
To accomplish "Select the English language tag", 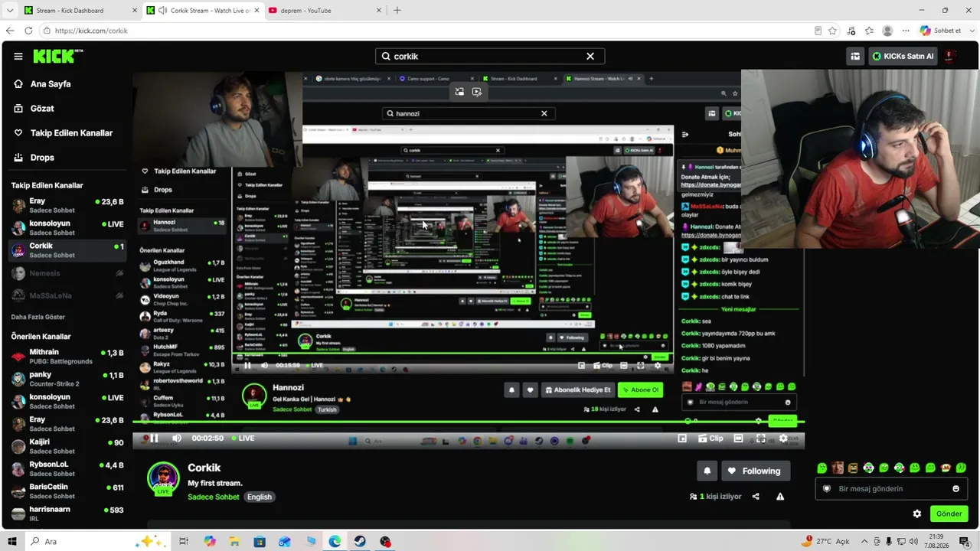I will coord(260,497).
